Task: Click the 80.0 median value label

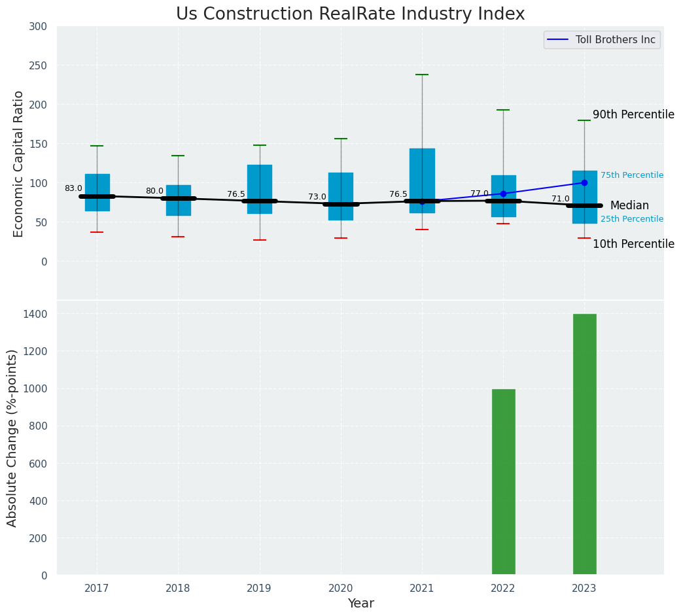Action: (154, 191)
